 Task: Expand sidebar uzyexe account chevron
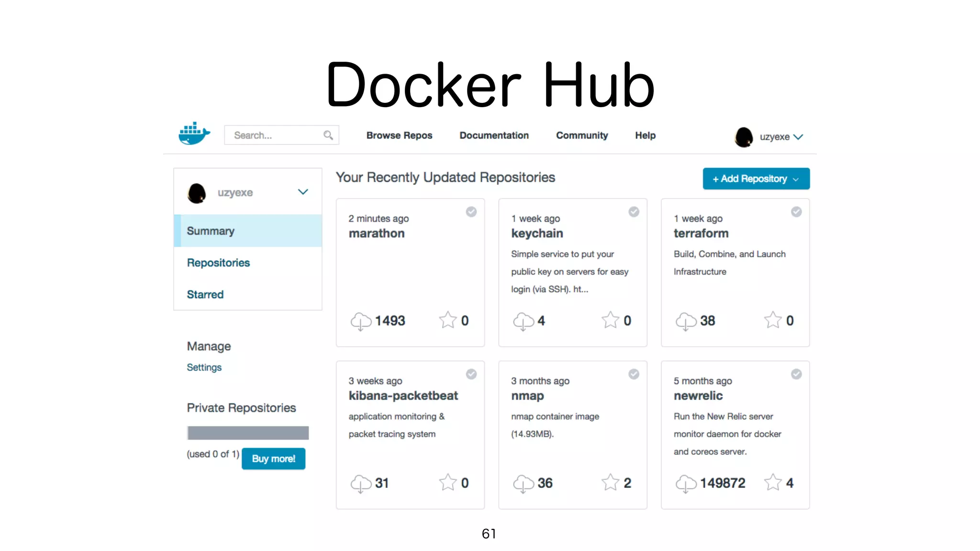tap(303, 192)
